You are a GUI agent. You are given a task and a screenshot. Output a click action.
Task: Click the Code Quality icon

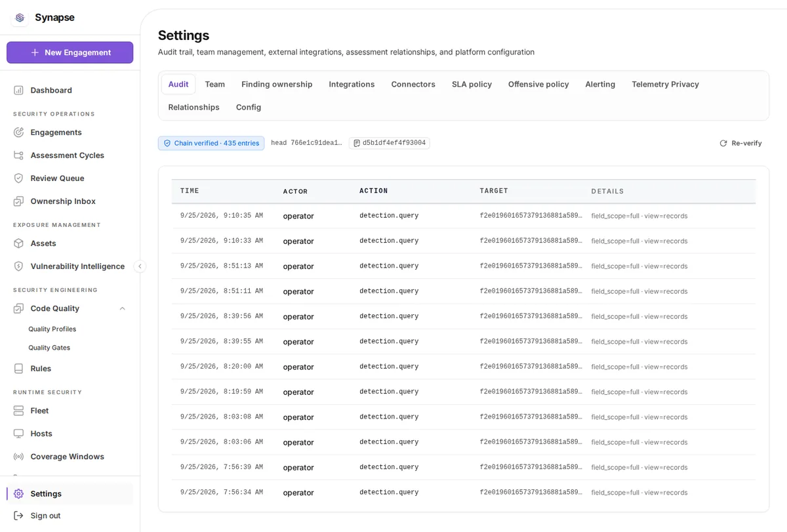[18, 308]
